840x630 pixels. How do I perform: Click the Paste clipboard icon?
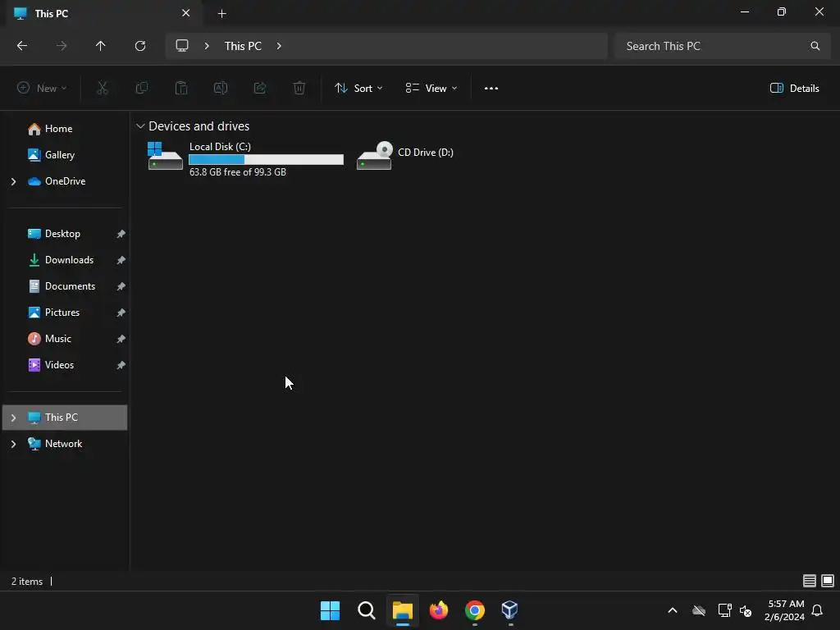pyautogui.click(x=181, y=89)
